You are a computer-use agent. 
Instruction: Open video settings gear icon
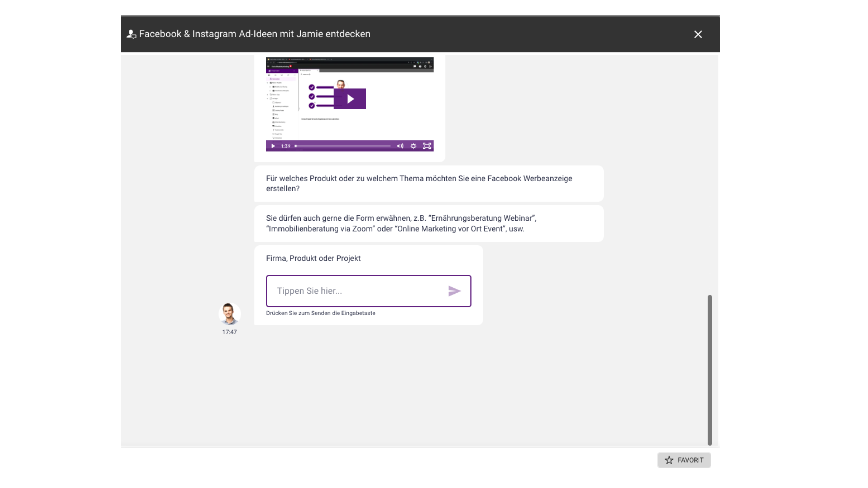413,146
